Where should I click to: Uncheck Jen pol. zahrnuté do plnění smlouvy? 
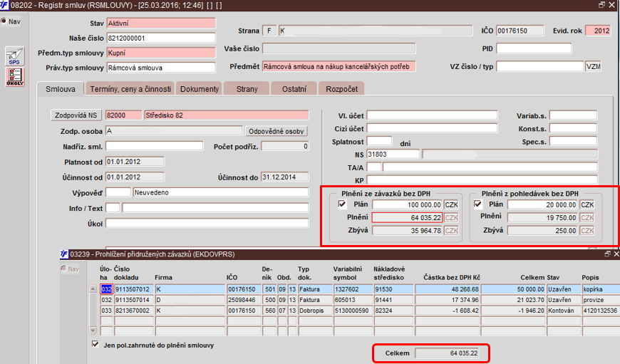(95, 345)
